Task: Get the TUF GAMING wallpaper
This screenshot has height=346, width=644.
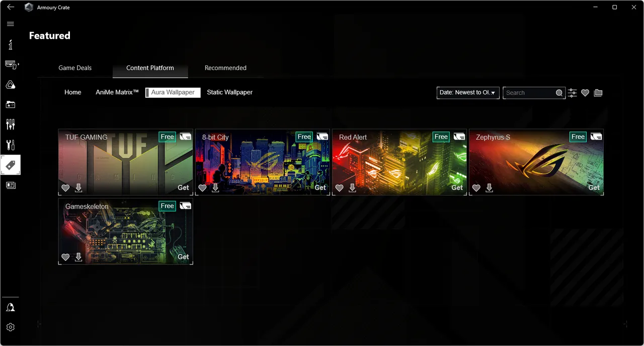Action: point(183,187)
